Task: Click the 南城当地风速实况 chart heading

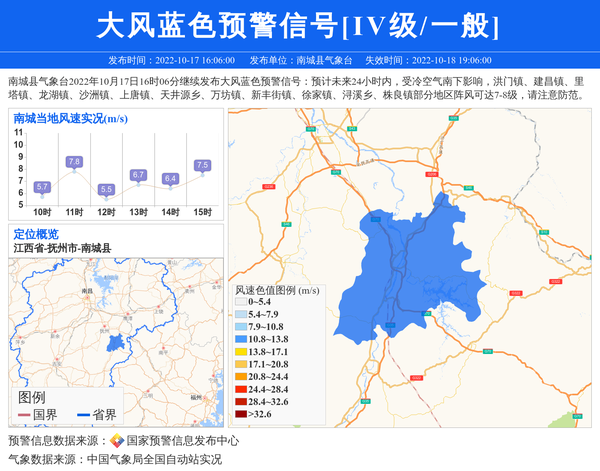Action: pyautogui.click(x=70, y=118)
